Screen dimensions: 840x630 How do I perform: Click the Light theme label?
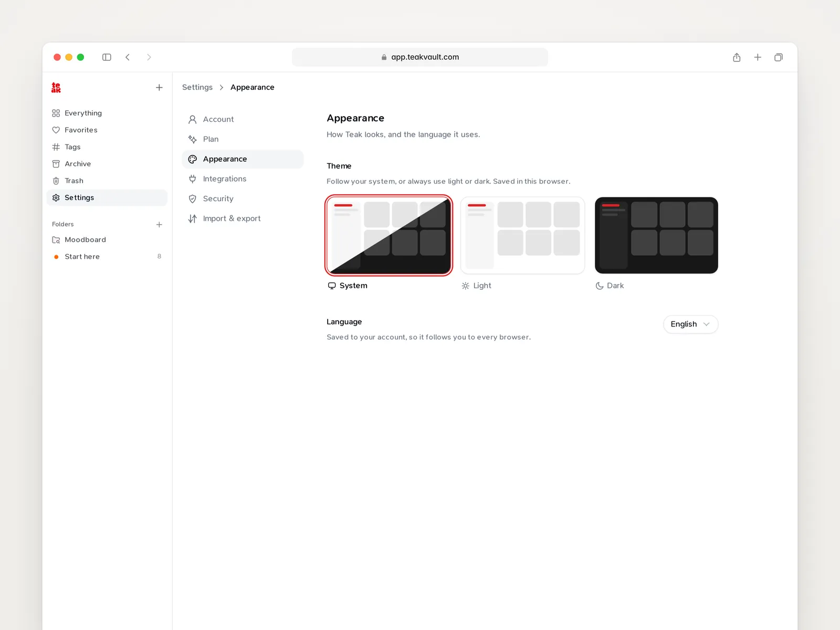pos(482,286)
